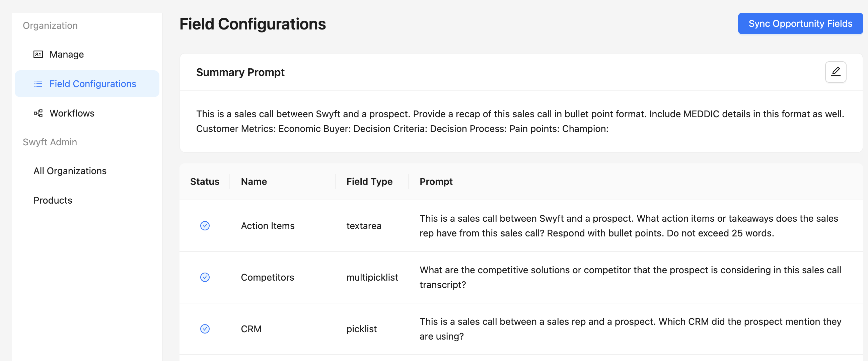The image size is (868, 361).
Task: Click the Name column header
Action: coord(254,182)
